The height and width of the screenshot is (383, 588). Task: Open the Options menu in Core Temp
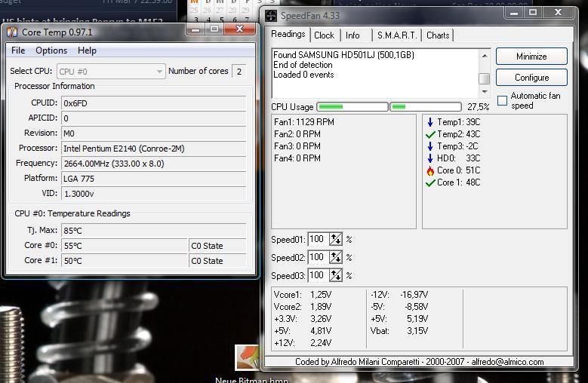tap(51, 51)
